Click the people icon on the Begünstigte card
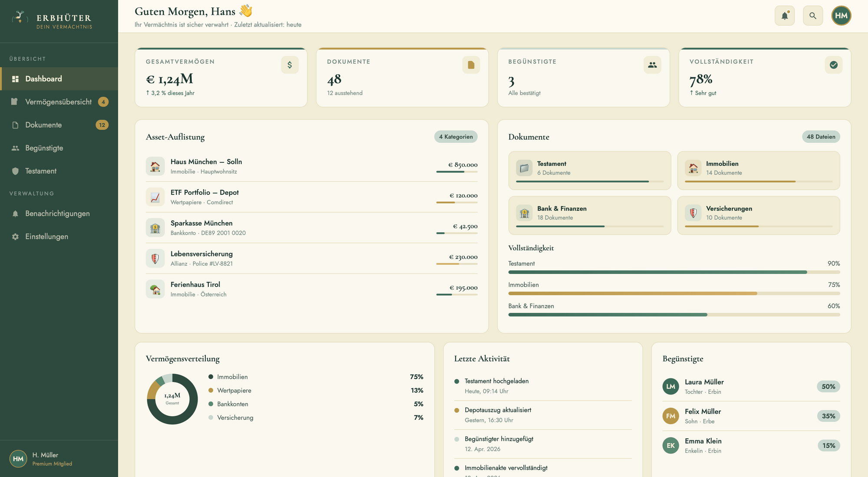The width and height of the screenshot is (868, 477). (652, 65)
